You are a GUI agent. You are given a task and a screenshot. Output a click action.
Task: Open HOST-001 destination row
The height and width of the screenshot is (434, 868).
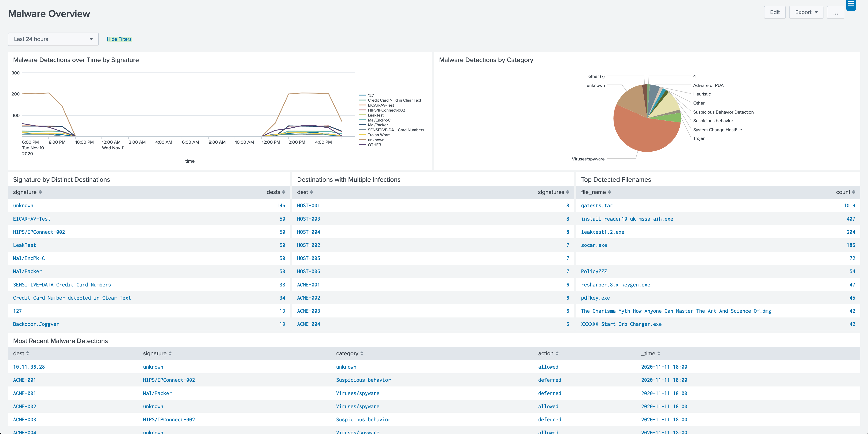tap(308, 206)
